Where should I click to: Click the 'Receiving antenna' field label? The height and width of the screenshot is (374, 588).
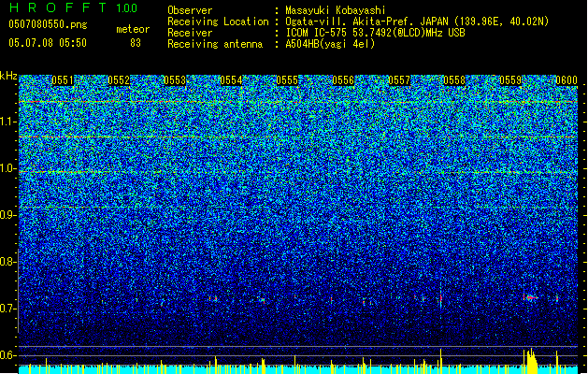pyautogui.click(x=215, y=44)
